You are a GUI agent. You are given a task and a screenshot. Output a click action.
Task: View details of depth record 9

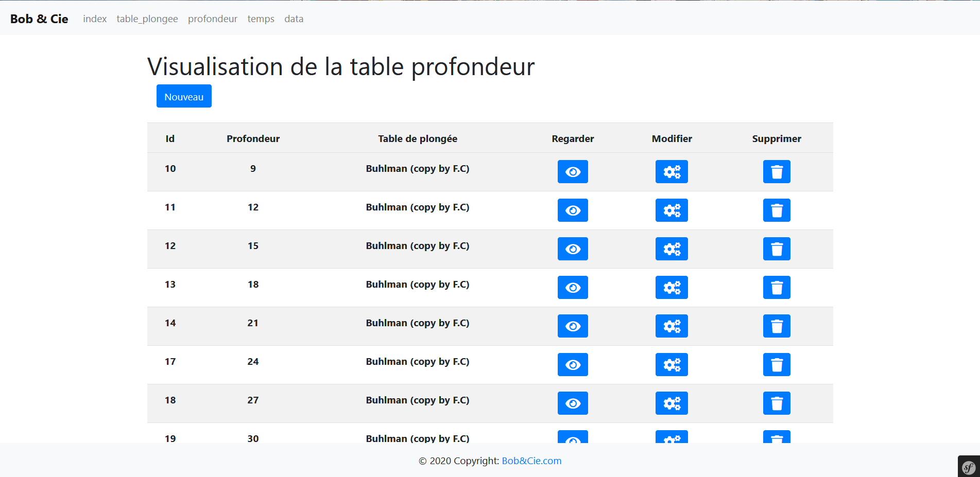pyautogui.click(x=573, y=171)
